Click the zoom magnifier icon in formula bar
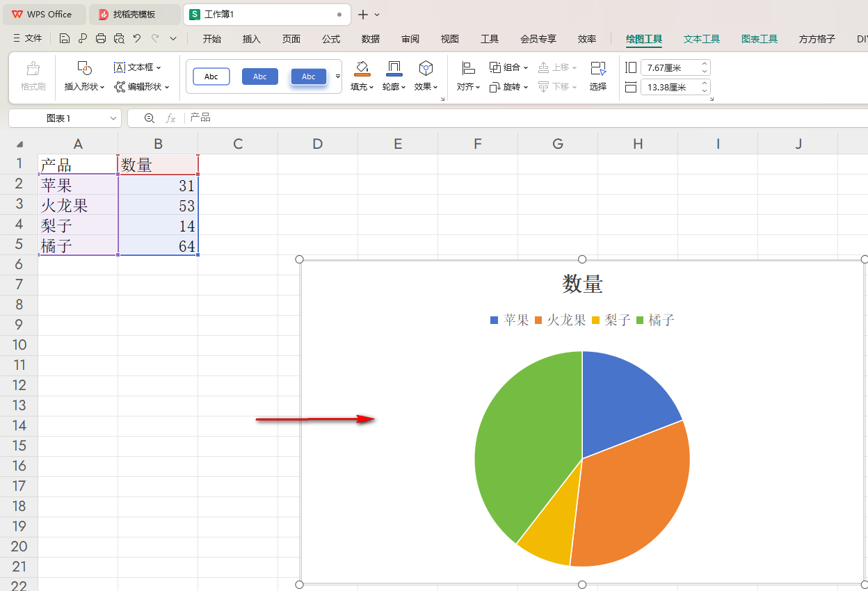Screen dimensions: 868x591 [x=149, y=118]
